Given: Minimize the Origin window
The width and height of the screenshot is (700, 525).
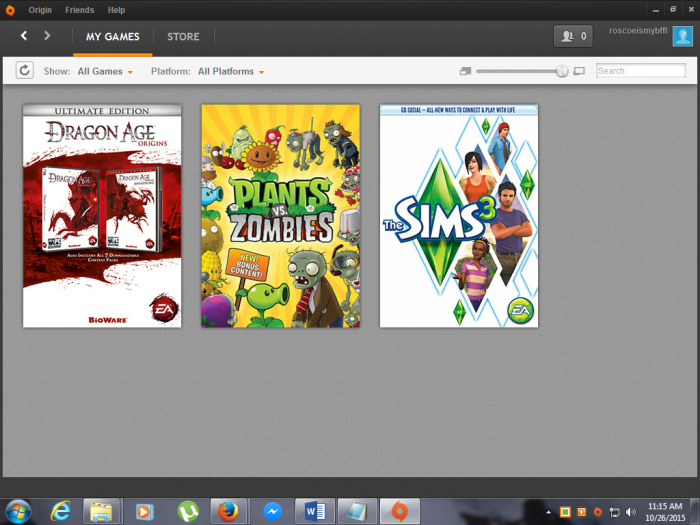Looking at the screenshot, I should (x=655, y=10).
